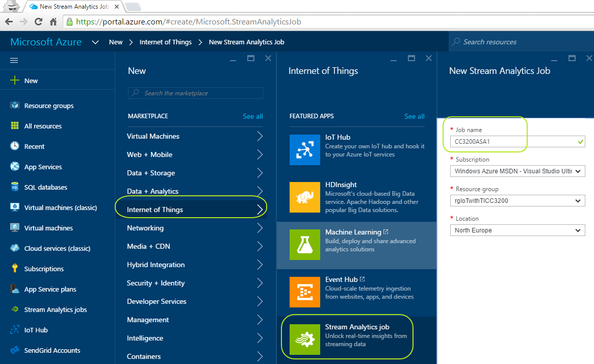Screen dimensions: 594x364
Task: Open Hybrid Integration marketplace category
Action: click(x=195, y=265)
